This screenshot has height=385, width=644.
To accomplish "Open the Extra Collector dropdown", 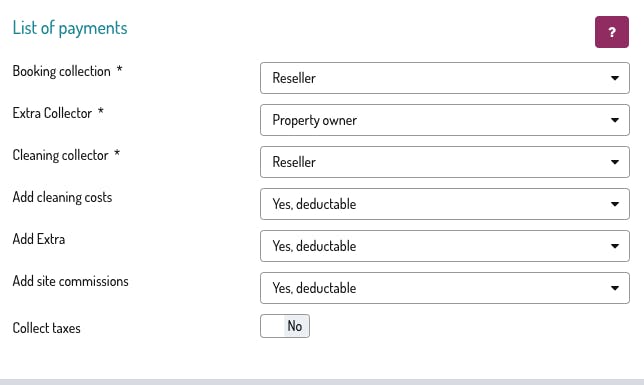I will [444, 120].
